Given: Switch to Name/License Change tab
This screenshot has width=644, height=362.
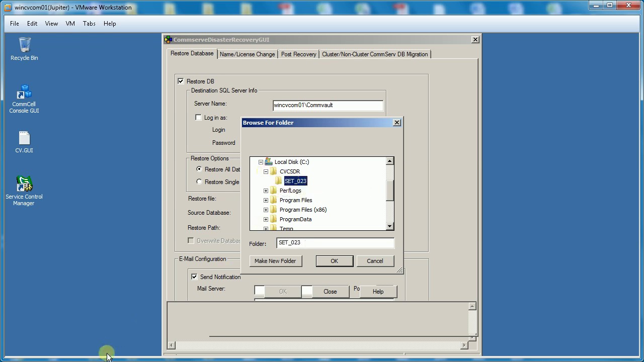Looking at the screenshot, I should 248,54.
